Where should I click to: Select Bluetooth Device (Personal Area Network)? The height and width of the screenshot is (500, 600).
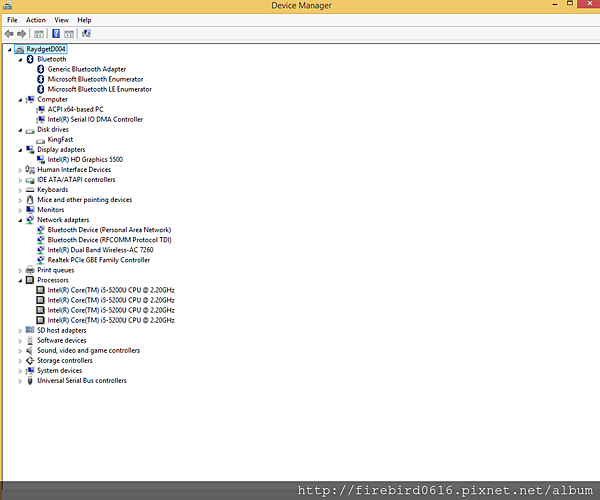(109, 230)
